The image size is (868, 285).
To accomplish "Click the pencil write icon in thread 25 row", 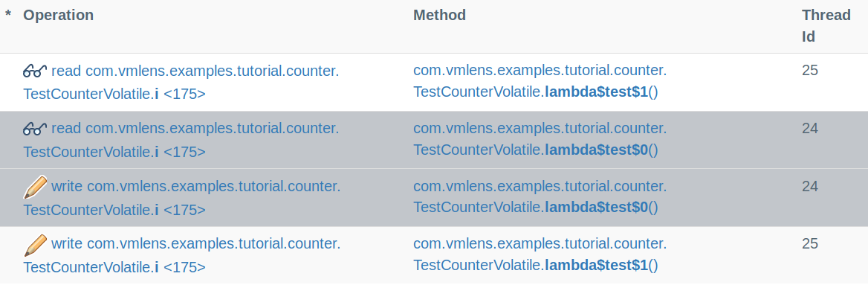I will click(35, 245).
